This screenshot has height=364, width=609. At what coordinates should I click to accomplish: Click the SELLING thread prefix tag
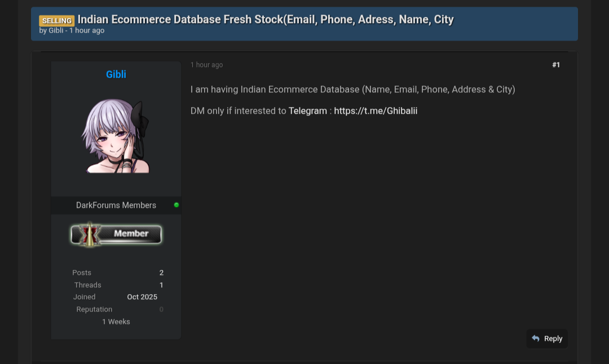click(x=57, y=21)
